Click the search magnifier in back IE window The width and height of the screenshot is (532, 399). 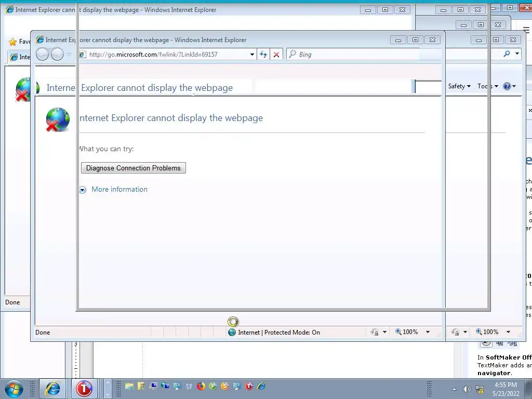[507, 54]
